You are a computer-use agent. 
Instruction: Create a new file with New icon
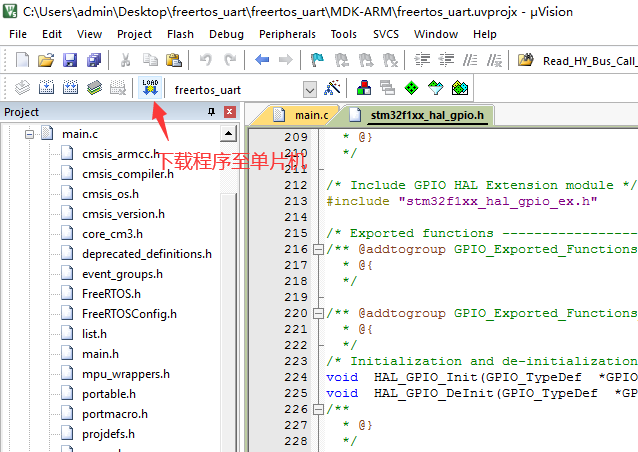coord(22,60)
